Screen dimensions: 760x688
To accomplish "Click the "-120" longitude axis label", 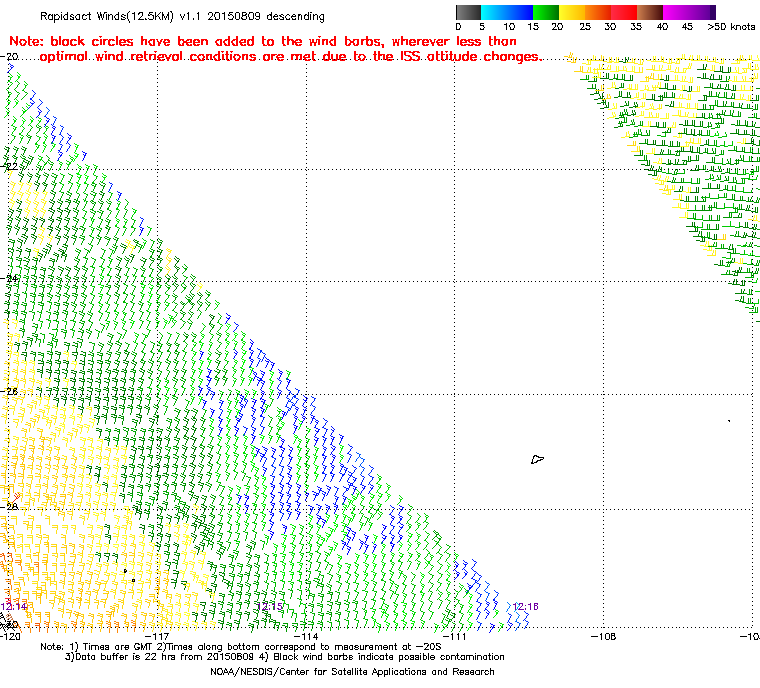I will 10,636.
